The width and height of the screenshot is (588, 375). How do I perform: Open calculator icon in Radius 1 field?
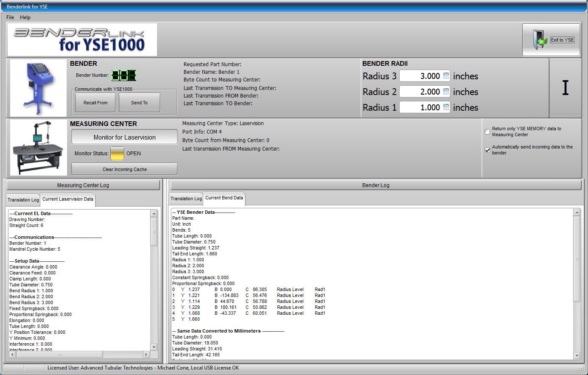(446, 107)
